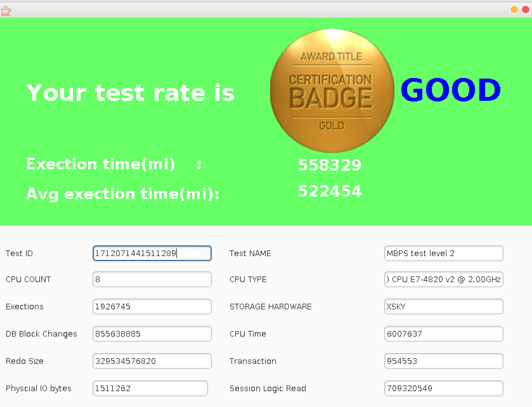Focus the Physcial IO bytes field
The image size is (532, 407).
click(150, 388)
